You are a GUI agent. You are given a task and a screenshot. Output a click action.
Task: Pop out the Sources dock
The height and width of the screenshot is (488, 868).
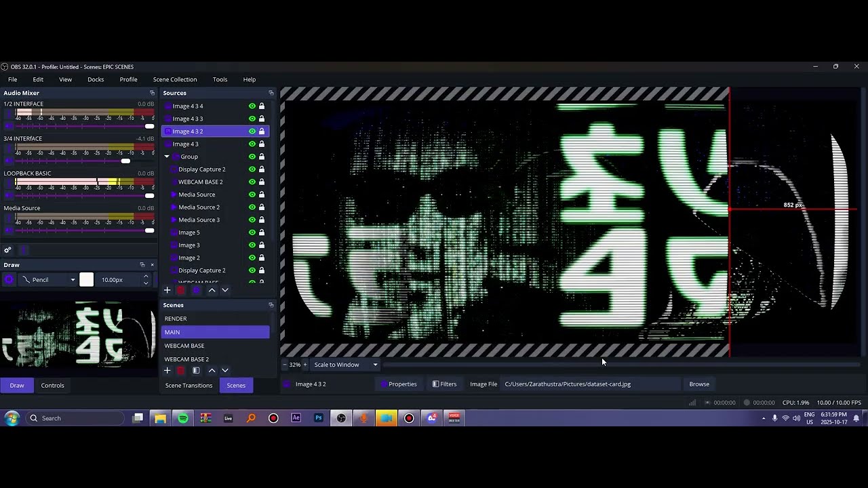[271, 93]
